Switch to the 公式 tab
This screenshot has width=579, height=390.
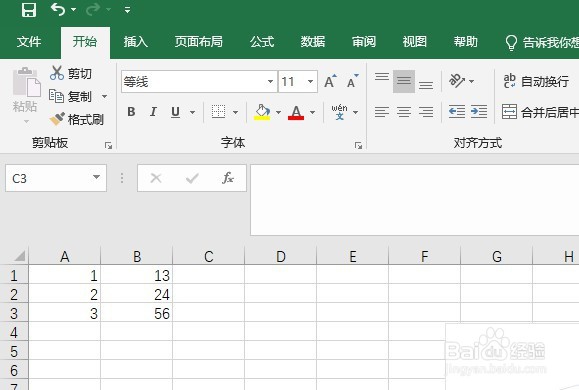[x=262, y=42]
